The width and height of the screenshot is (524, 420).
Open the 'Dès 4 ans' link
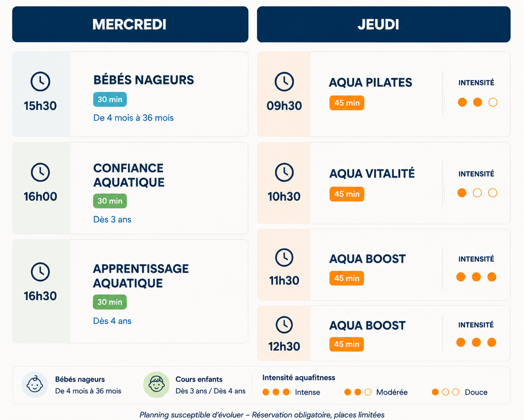tap(112, 321)
